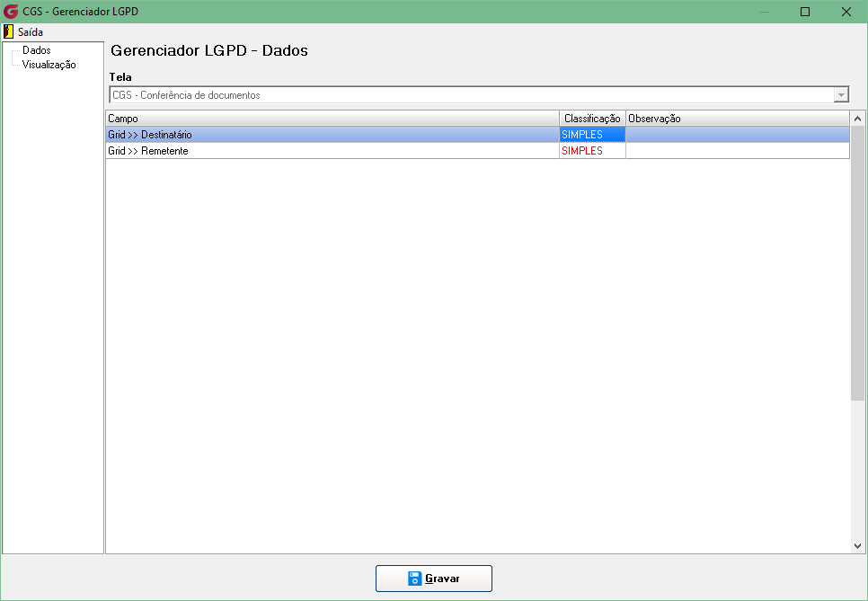This screenshot has width=868, height=601.
Task: Click the Observação column header
Action: click(738, 119)
